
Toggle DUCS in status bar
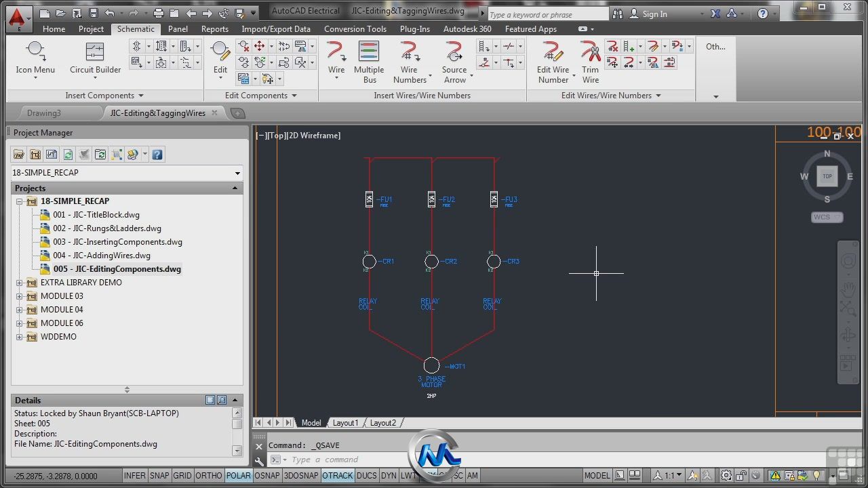366,476
